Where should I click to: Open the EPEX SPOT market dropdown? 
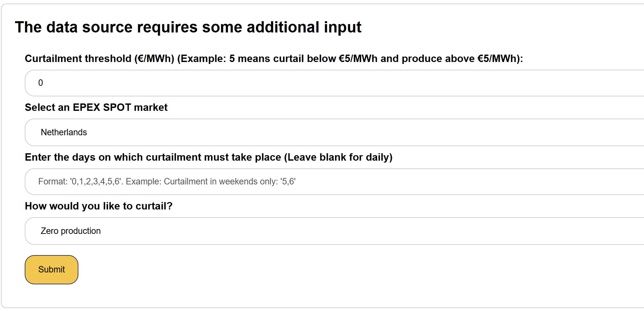point(334,132)
